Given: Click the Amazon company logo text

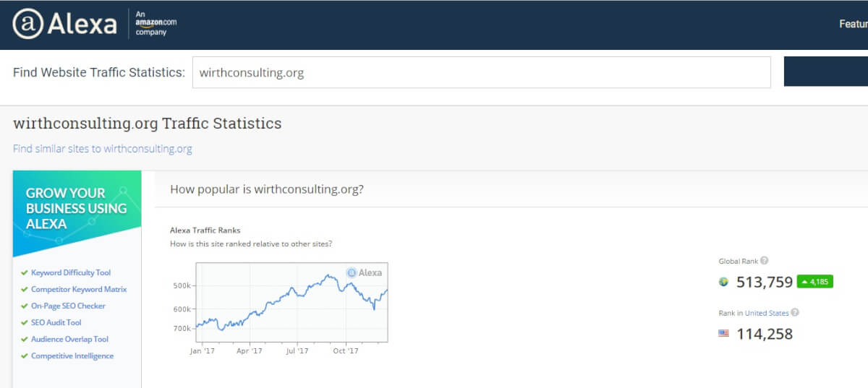Looking at the screenshot, I should (x=156, y=24).
